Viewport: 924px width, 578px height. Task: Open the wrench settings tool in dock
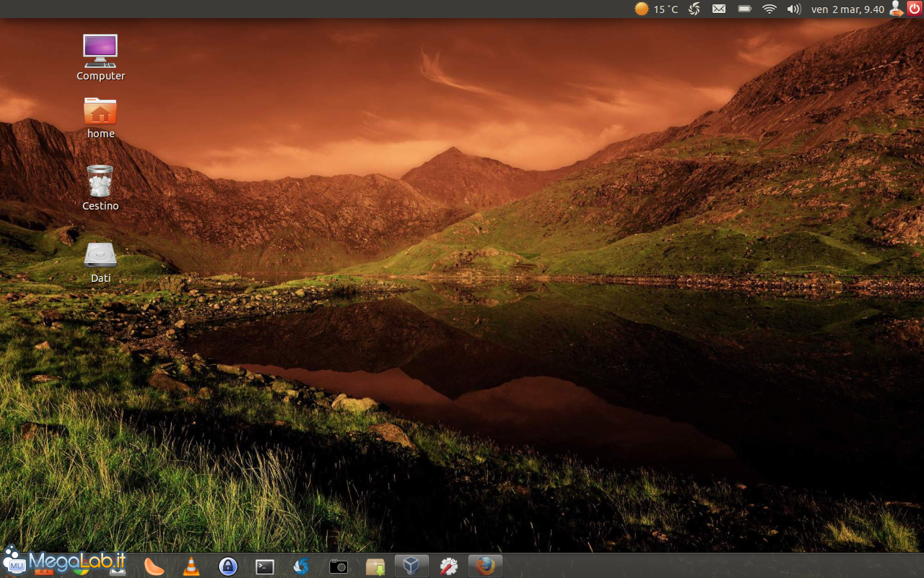449,566
